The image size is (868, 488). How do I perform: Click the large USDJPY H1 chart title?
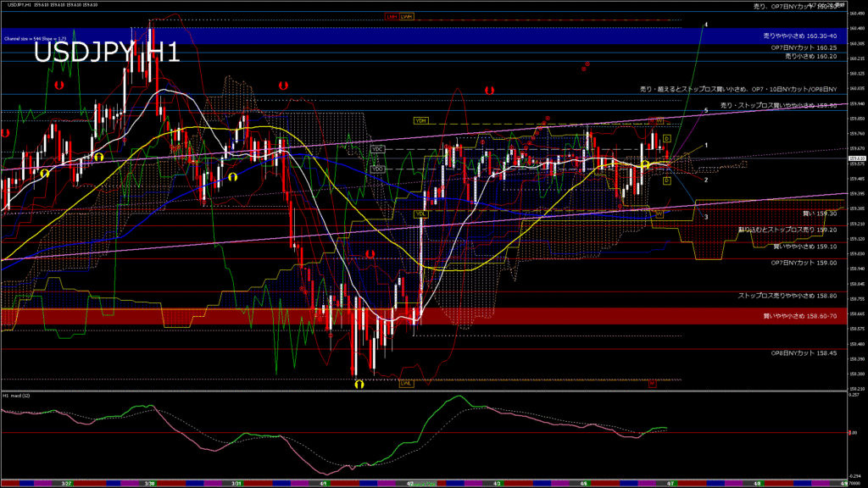click(x=107, y=53)
